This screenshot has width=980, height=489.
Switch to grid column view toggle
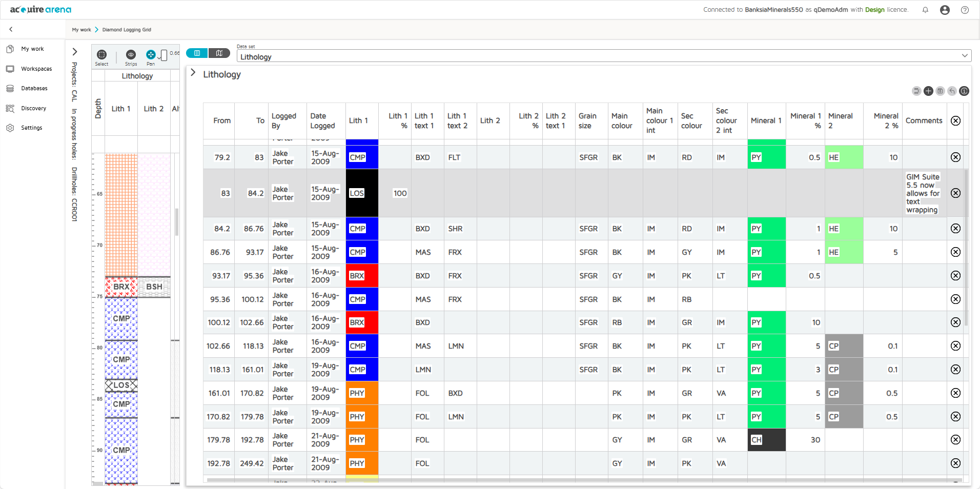point(197,53)
